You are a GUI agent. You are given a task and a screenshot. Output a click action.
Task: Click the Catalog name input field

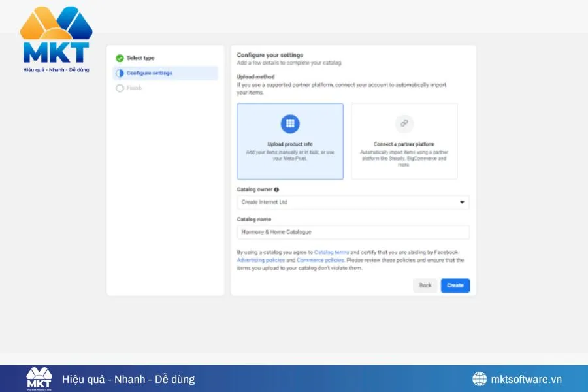[x=353, y=232]
